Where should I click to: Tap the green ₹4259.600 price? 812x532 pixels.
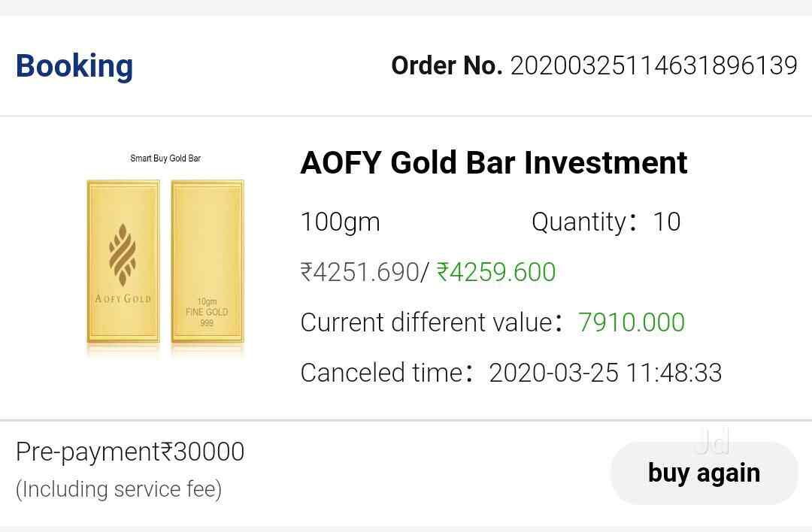tap(496, 272)
